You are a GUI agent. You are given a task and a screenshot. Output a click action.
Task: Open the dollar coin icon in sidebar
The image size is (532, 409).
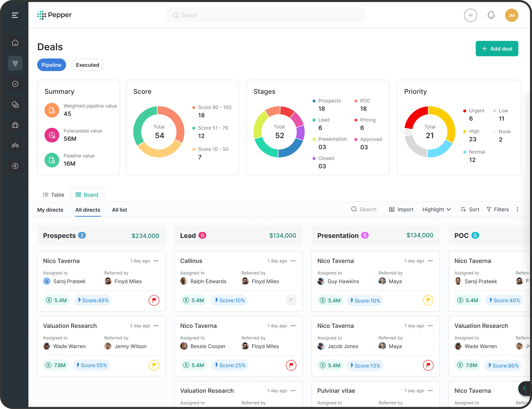tap(15, 166)
